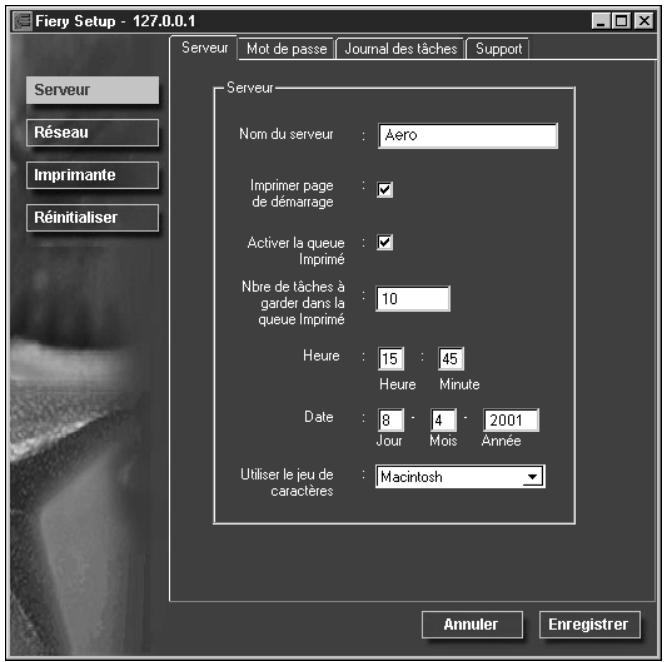Toggle Imprimer page de démarrage checkbox

(385, 190)
